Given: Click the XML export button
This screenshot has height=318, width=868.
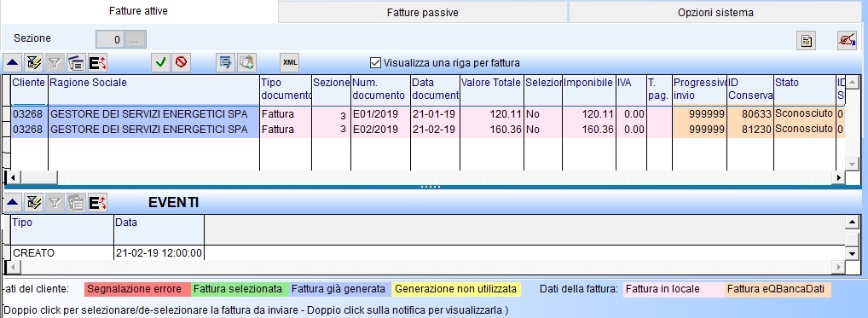Looking at the screenshot, I should (x=290, y=62).
